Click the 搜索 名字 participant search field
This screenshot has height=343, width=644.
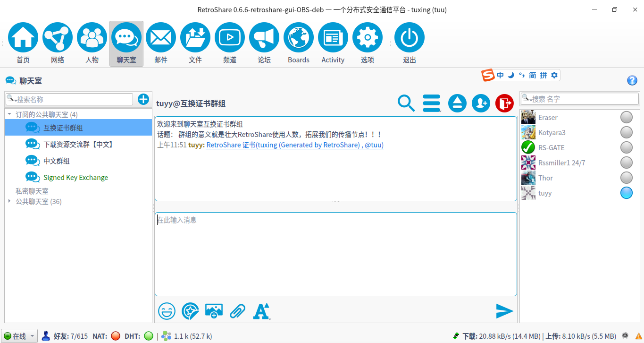(580, 99)
